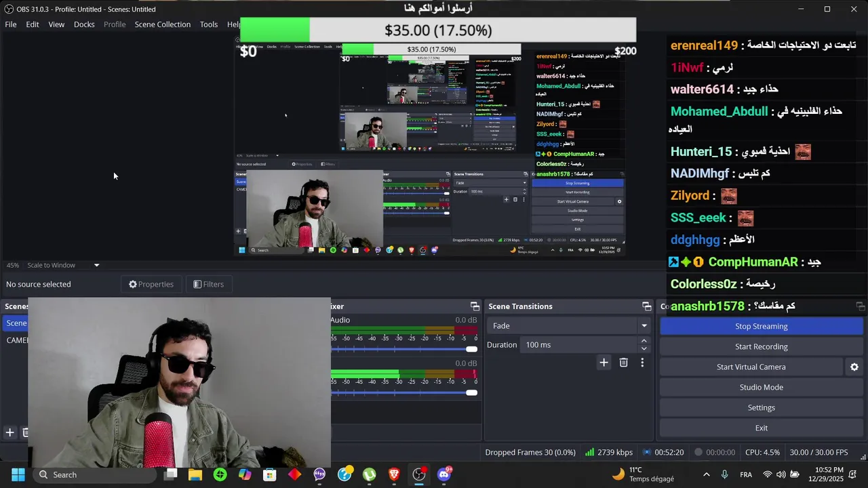868x488 pixels.
Task: Switch to OBS Studio taskbar icon
Action: point(419,474)
